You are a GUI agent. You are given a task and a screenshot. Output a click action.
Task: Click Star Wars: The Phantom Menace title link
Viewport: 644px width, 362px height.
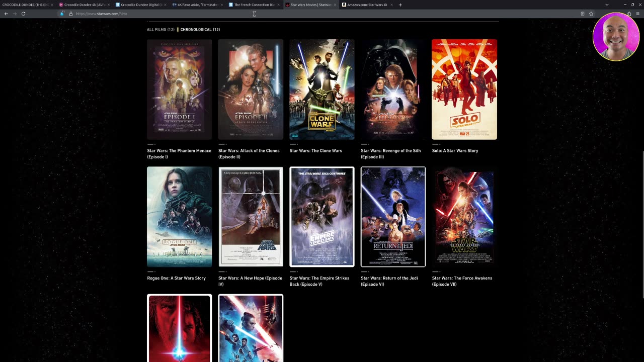(x=179, y=154)
